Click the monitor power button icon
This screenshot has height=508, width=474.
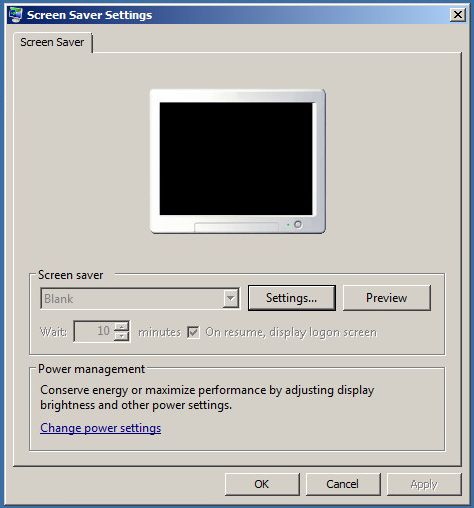(x=298, y=225)
